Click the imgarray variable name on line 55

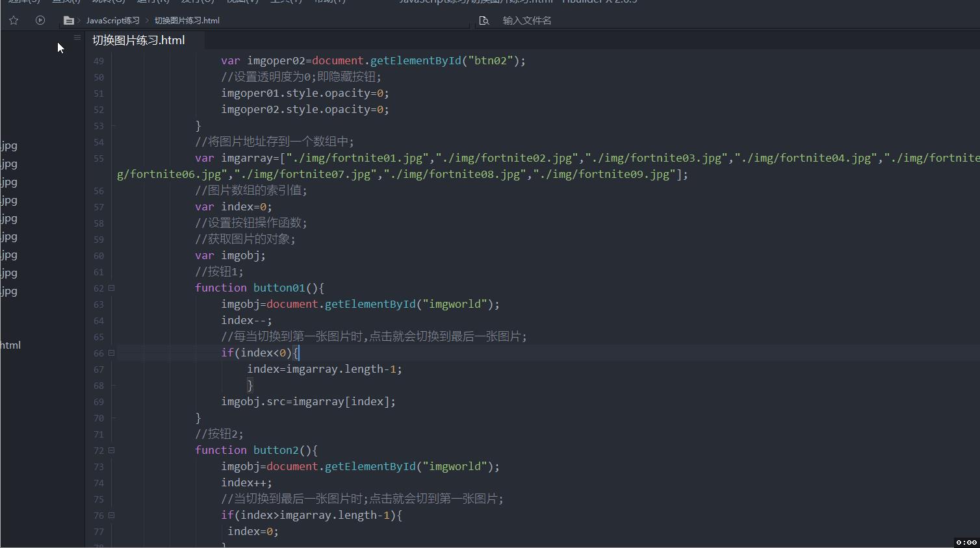pyautogui.click(x=246, y=158)
